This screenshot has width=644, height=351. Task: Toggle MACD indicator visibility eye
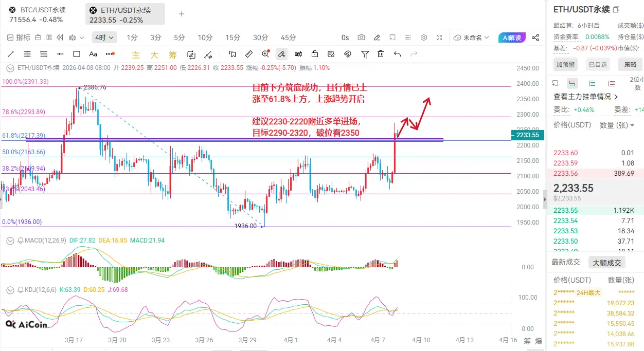pyautogui.click(x=10, y=240)
